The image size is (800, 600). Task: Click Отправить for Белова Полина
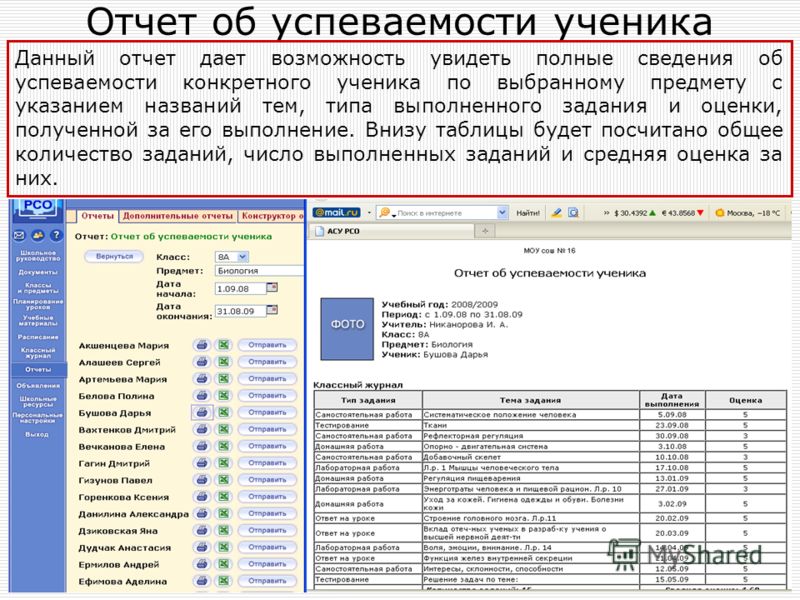[267, 396]
